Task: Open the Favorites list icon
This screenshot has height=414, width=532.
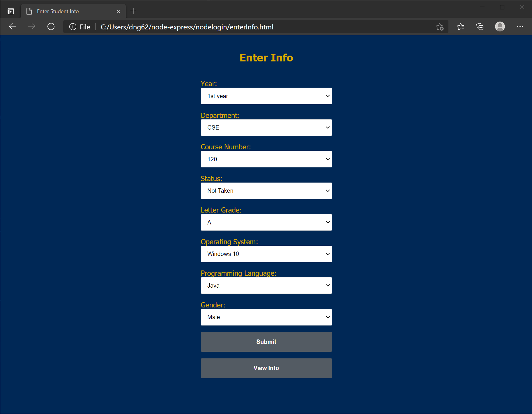Action: coord(460,26)
